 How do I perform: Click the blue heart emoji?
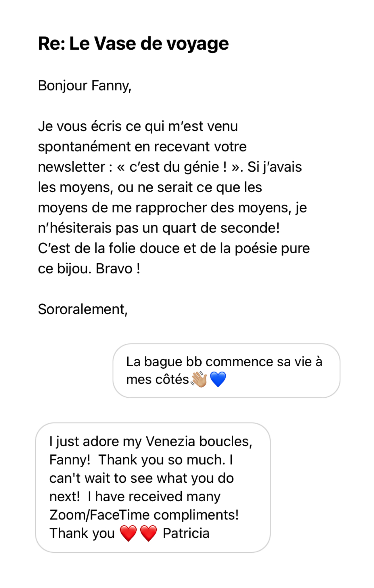[218, 379]
